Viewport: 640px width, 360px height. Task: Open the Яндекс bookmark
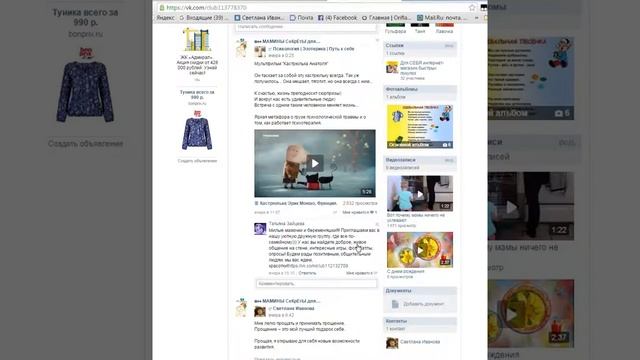pos(166,18)
